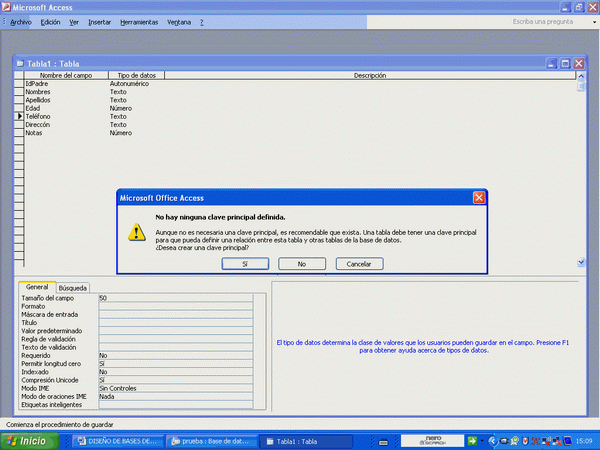
Task: Click the Microsoft Access application title icon
Action: 6,7
